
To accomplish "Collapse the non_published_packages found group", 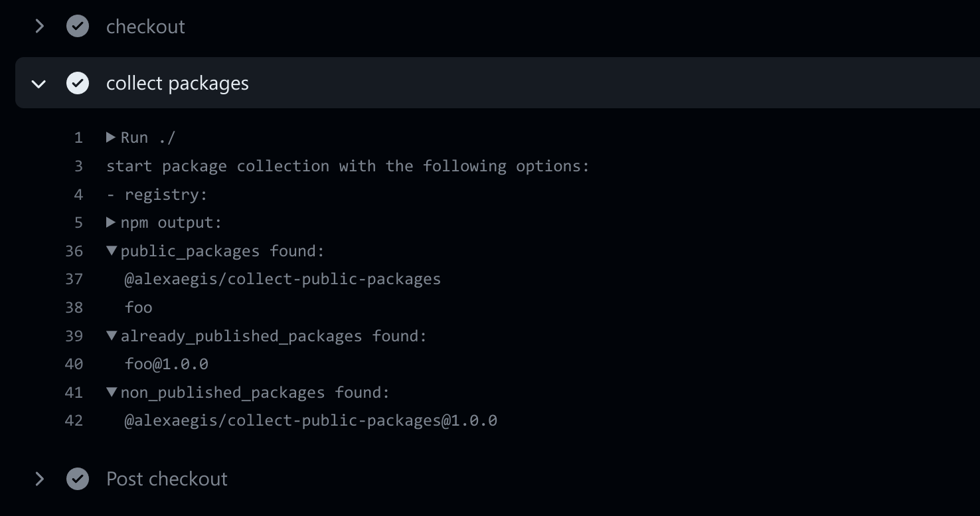I will 111,392.
